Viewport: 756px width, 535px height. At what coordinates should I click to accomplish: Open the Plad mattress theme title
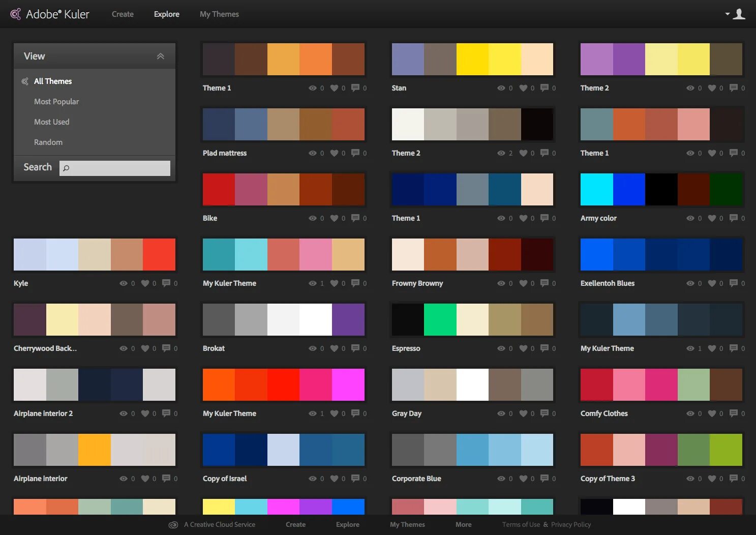225,153
